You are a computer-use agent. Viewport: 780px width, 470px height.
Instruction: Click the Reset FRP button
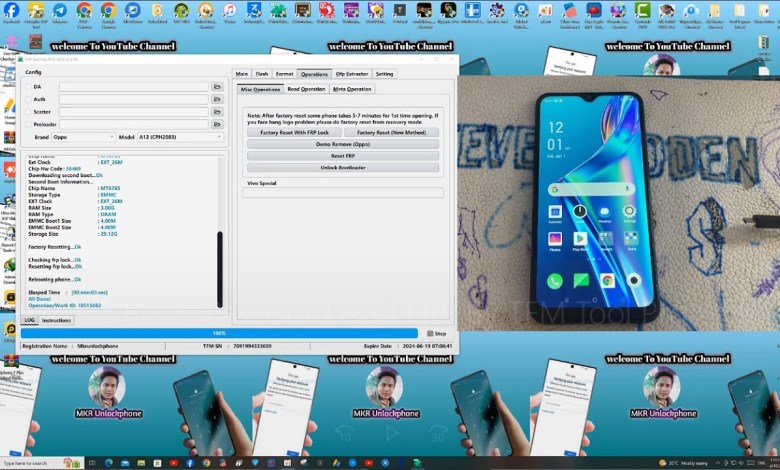click(343, 156)
